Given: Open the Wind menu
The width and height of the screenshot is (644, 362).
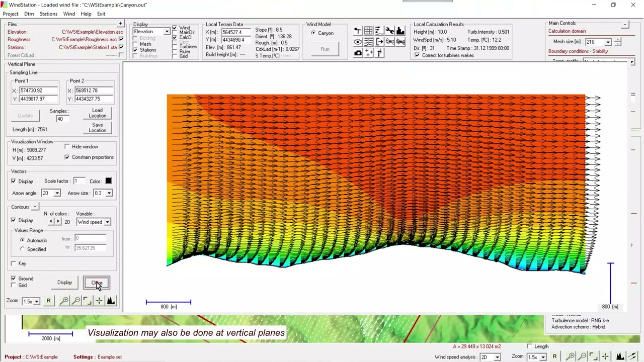Looking at the screenshot, I should tap(69, 14).
